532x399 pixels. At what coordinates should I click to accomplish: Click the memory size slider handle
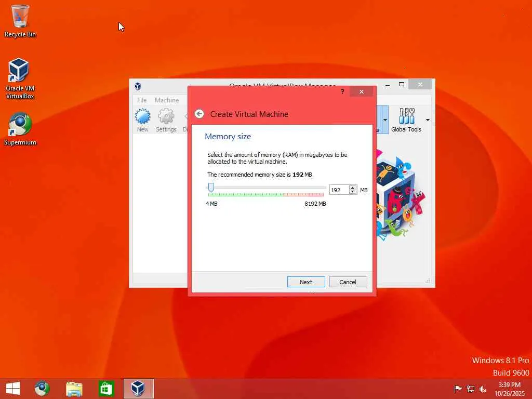[x=211, y=187]
